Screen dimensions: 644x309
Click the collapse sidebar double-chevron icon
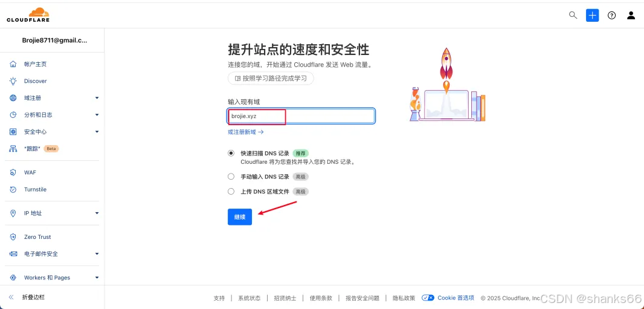click(11, 297)
